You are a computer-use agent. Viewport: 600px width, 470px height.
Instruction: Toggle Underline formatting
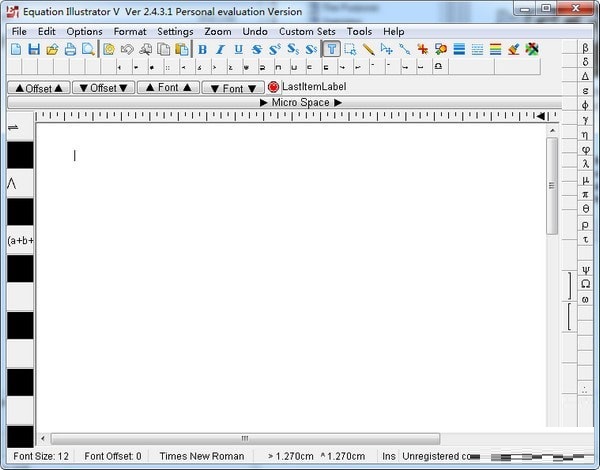click(238, 49)
